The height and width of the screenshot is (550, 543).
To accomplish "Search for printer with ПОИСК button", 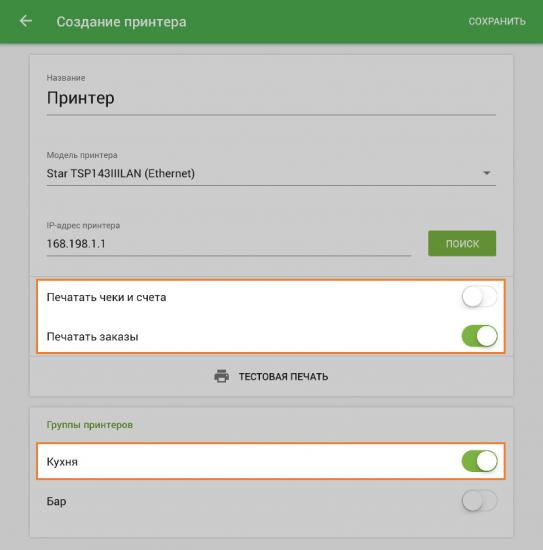I will point(462,243).
